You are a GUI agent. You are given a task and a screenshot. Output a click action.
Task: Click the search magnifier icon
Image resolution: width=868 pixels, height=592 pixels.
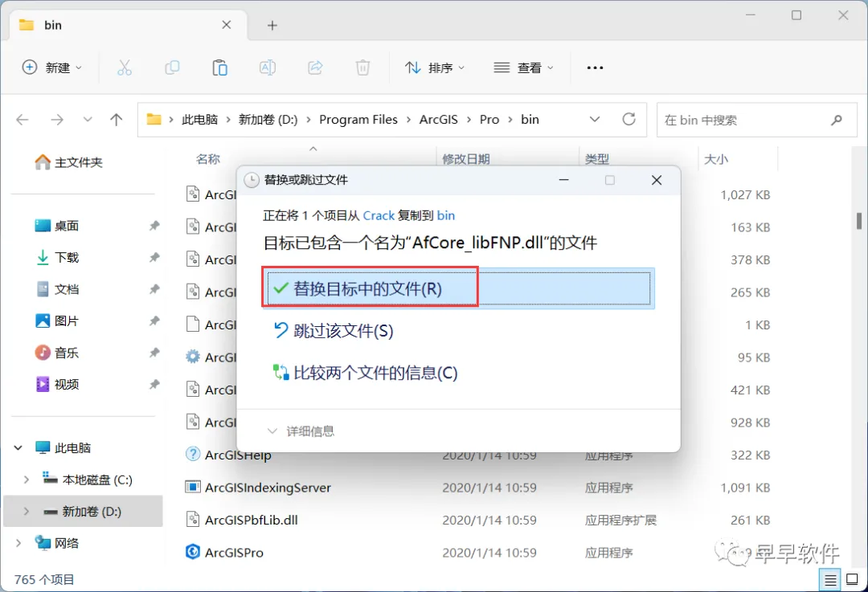click(x=837, y=120)
